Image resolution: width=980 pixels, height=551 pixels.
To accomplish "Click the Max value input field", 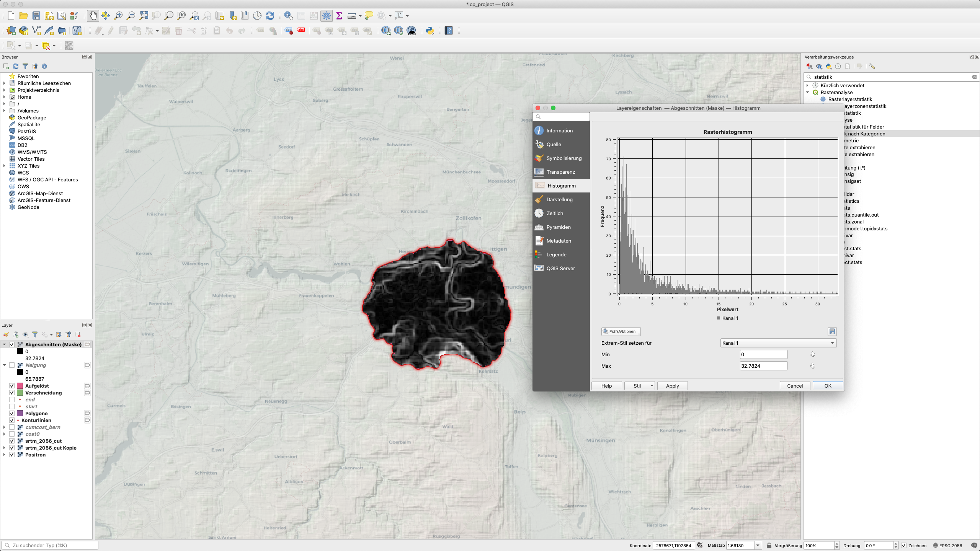I will (x=763, y=366).
